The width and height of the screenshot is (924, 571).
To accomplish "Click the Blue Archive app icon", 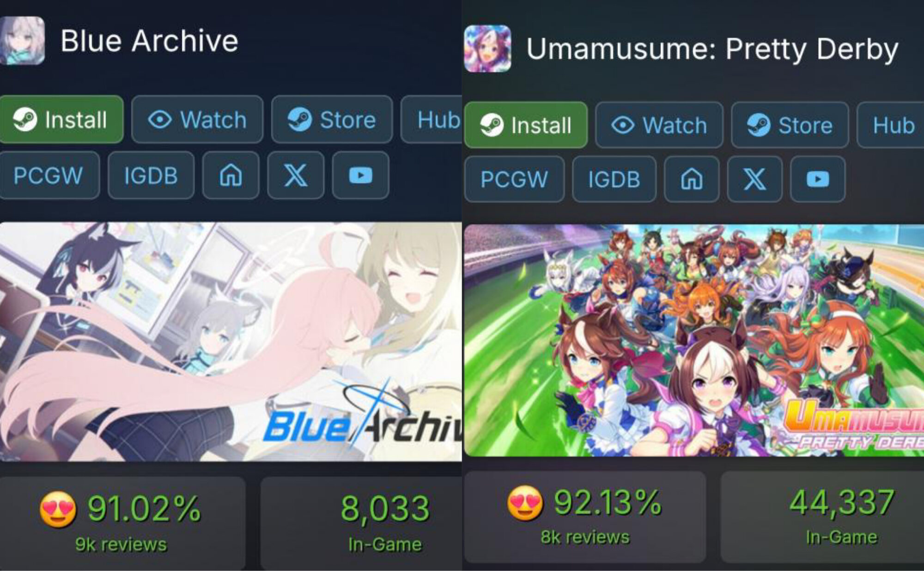I will tap(22, 41).
